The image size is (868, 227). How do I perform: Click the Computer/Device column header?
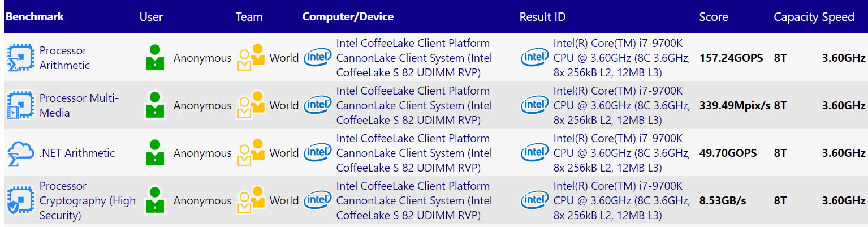[x=348, y=16]
